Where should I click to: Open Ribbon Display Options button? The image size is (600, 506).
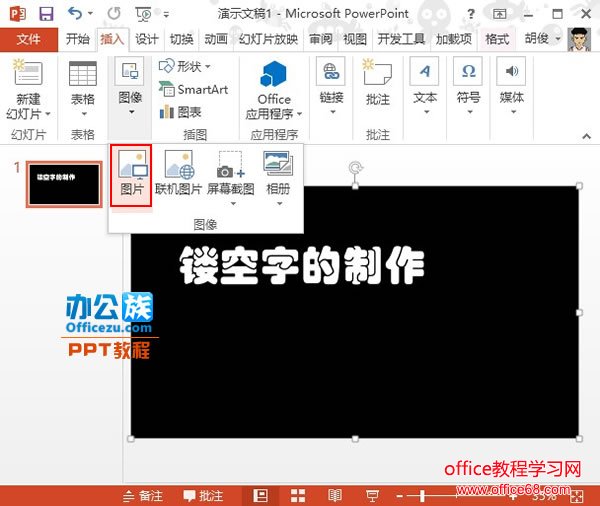pyautogui.click(x=499, y=14)
